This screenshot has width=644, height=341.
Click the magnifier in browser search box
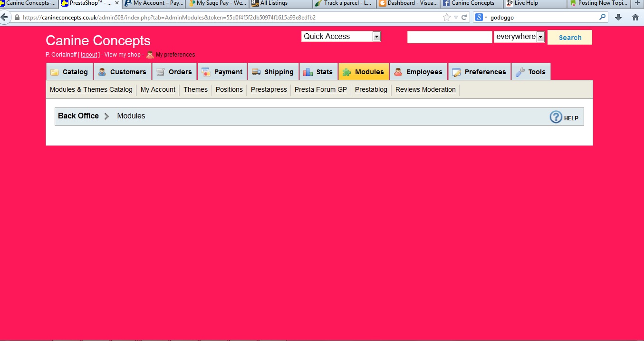[x=603, y=17]
